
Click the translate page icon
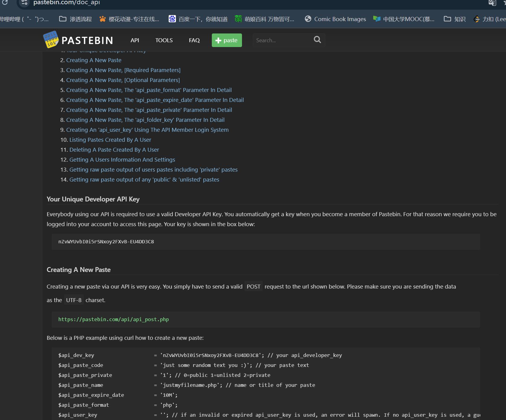(x=492, y=3)
